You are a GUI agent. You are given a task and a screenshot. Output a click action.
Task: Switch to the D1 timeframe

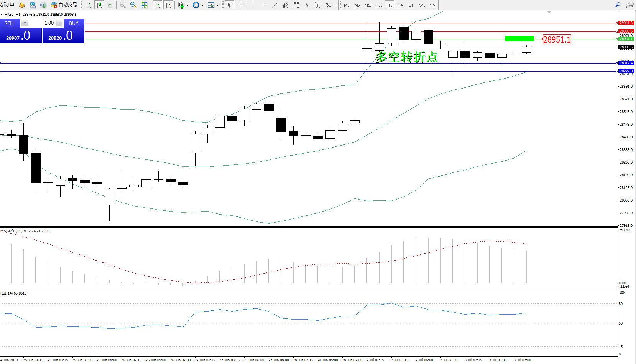[411, 5]
